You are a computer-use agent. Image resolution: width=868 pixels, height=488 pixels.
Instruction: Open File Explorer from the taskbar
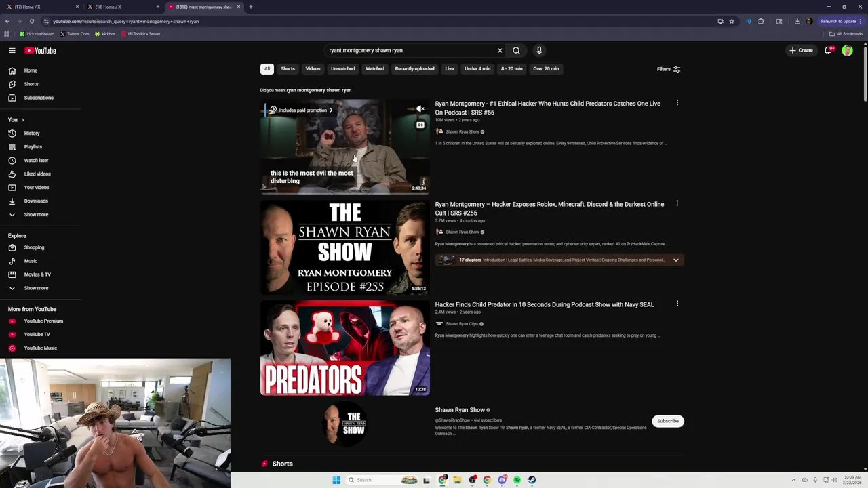coord(457,480)
